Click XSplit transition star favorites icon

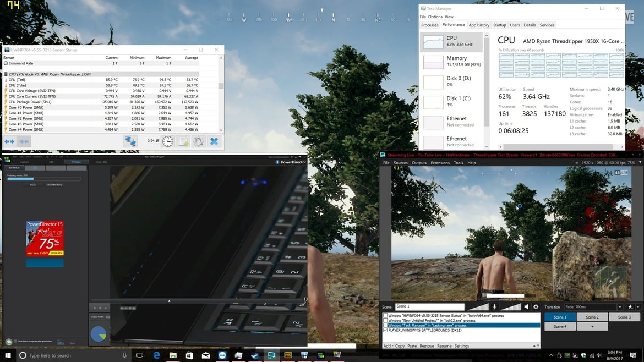[630, 306]
